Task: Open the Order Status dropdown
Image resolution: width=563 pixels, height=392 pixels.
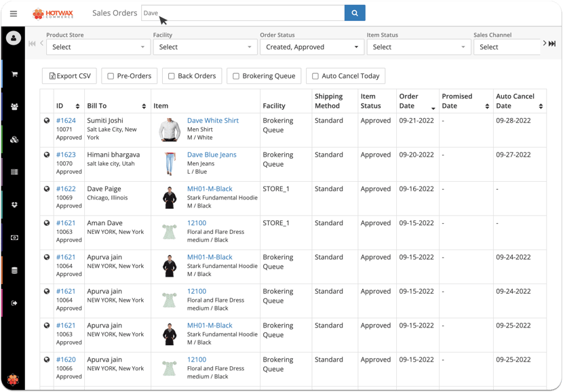Action: (312, 47)
